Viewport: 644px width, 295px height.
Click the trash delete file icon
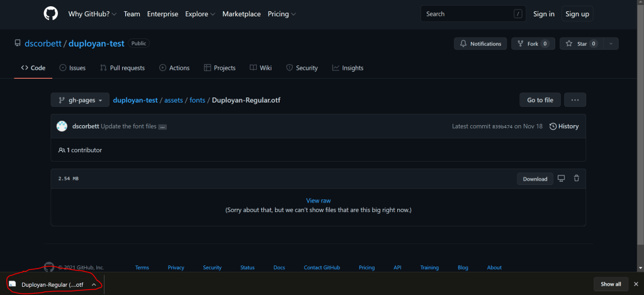click(x=576, y=179)
